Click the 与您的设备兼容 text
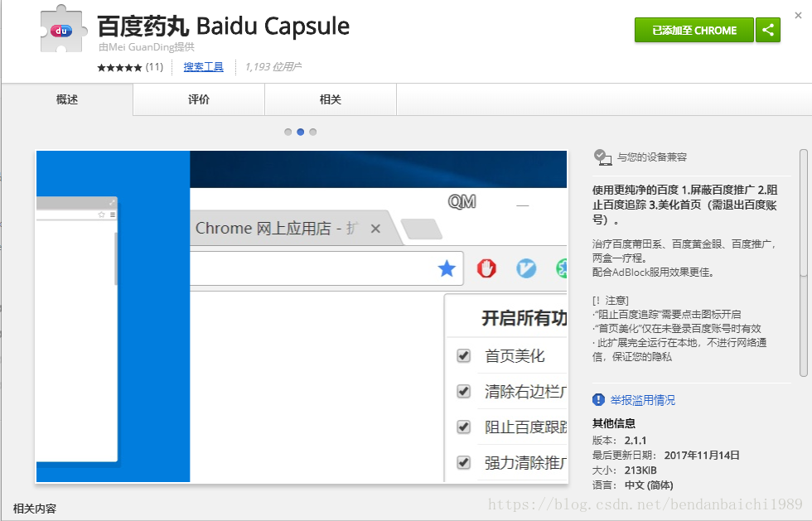The height and width of the screenshot is (521, 812). (x=652, y=157)
